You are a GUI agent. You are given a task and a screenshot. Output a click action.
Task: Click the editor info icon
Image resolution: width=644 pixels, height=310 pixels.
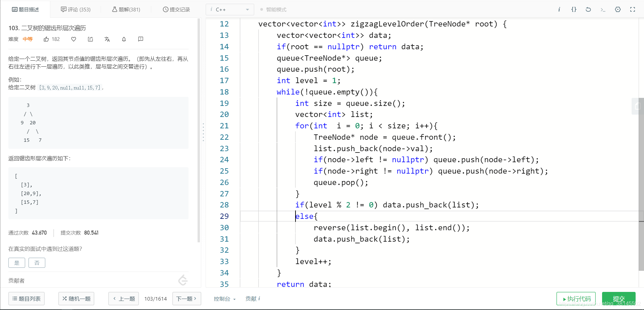tap(559, 9)
